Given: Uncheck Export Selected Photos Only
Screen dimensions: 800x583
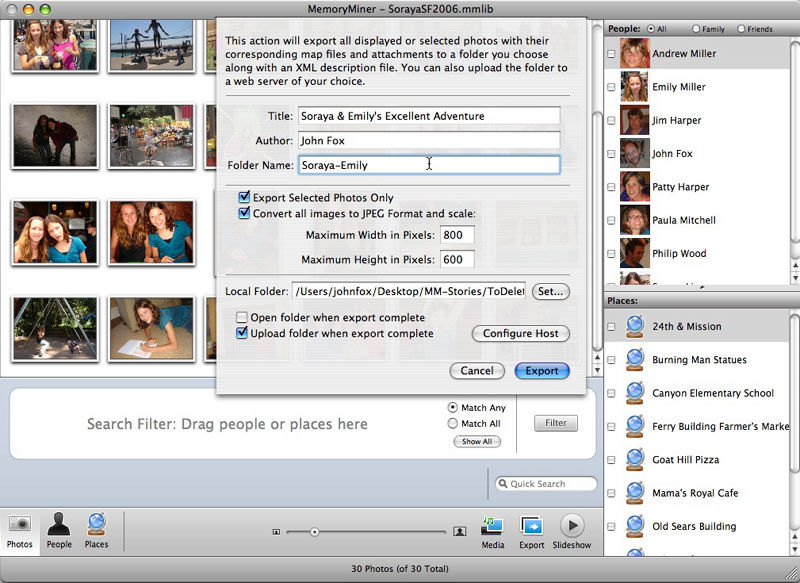Looking at the screenshot, I should [x=242, y=197].
